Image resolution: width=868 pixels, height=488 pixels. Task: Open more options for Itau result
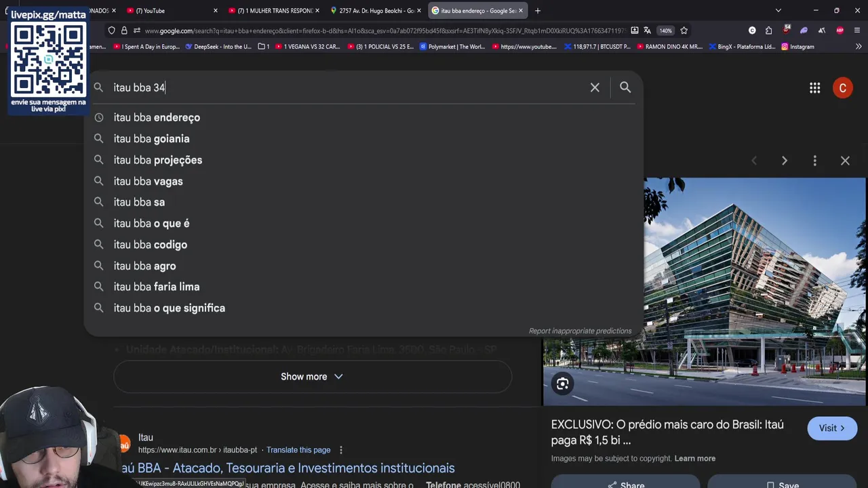[x=341, y=450]
